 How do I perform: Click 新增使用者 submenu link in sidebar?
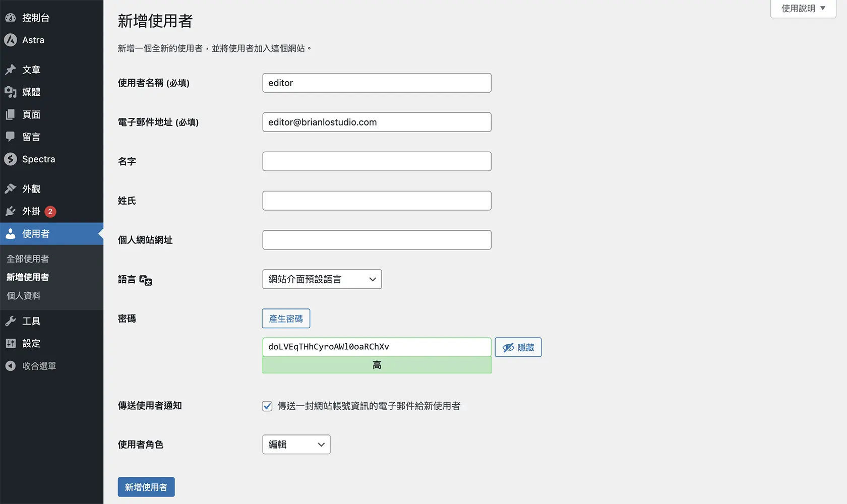[28, 277]
